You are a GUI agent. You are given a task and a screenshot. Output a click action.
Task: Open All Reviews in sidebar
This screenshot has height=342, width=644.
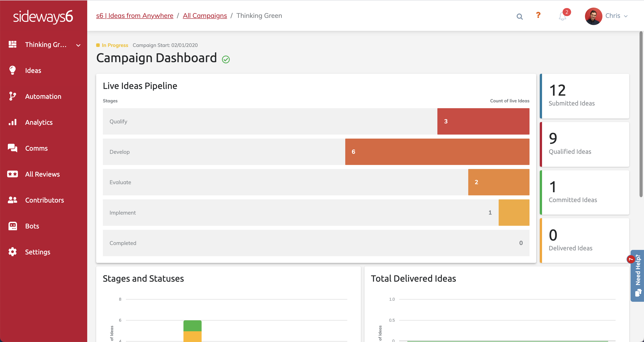42,174
